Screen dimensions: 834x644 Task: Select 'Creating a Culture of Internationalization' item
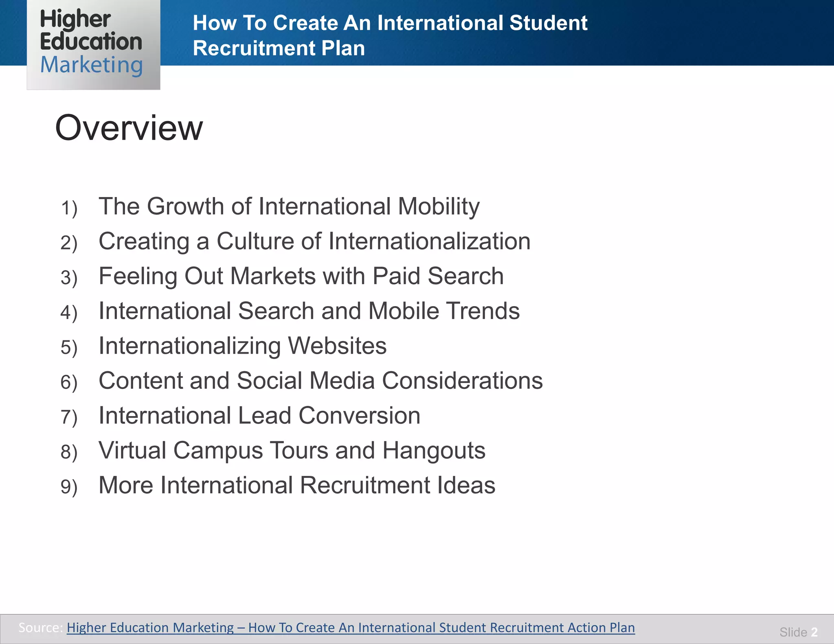coord(314,241)
